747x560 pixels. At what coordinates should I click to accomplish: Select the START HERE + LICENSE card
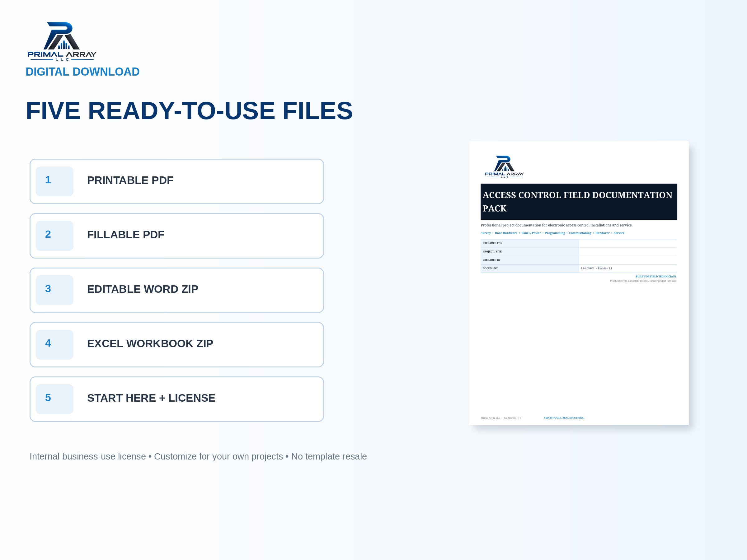pyautogui.click(x=176, y=399)
